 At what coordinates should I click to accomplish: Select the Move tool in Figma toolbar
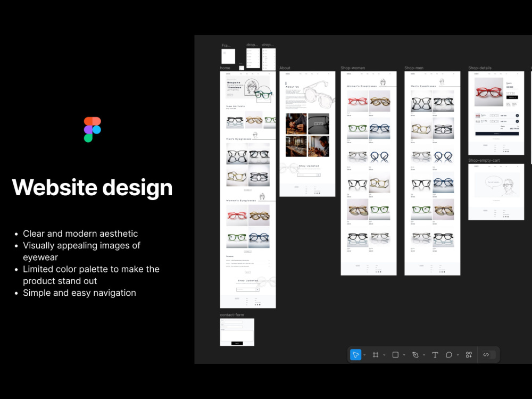tap(355, 354)
